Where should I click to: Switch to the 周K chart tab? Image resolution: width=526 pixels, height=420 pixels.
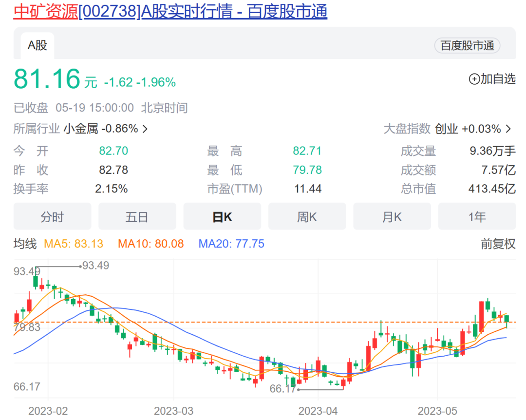(307, 216)
